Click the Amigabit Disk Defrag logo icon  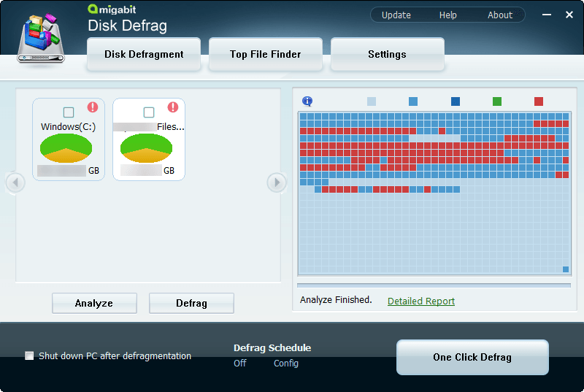coord(41,38)
